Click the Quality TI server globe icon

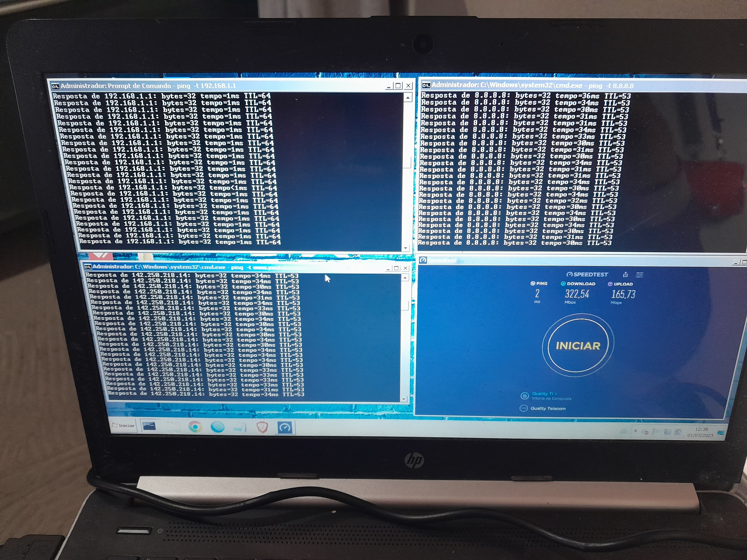[x=524, y=396]
